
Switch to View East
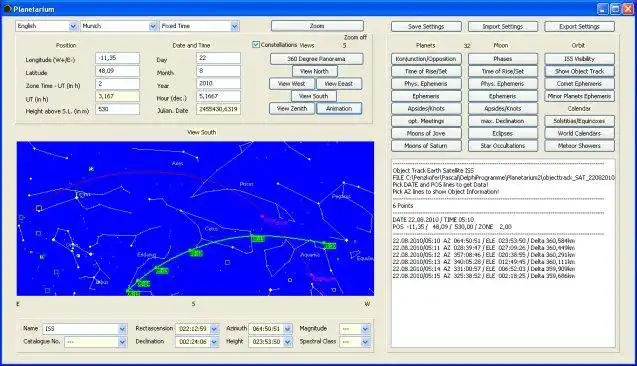coord(339,84)
